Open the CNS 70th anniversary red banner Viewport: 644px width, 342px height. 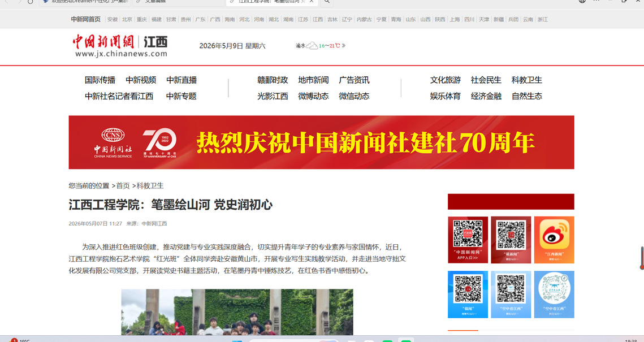(x=321, y=142)
